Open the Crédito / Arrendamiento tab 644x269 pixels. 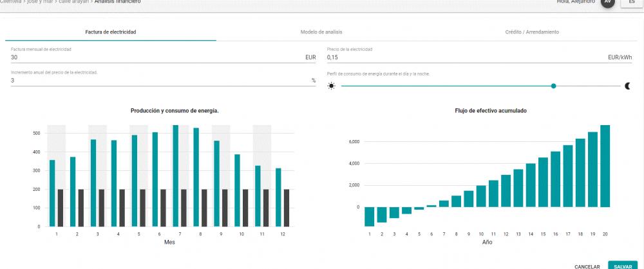pos(532,32)
